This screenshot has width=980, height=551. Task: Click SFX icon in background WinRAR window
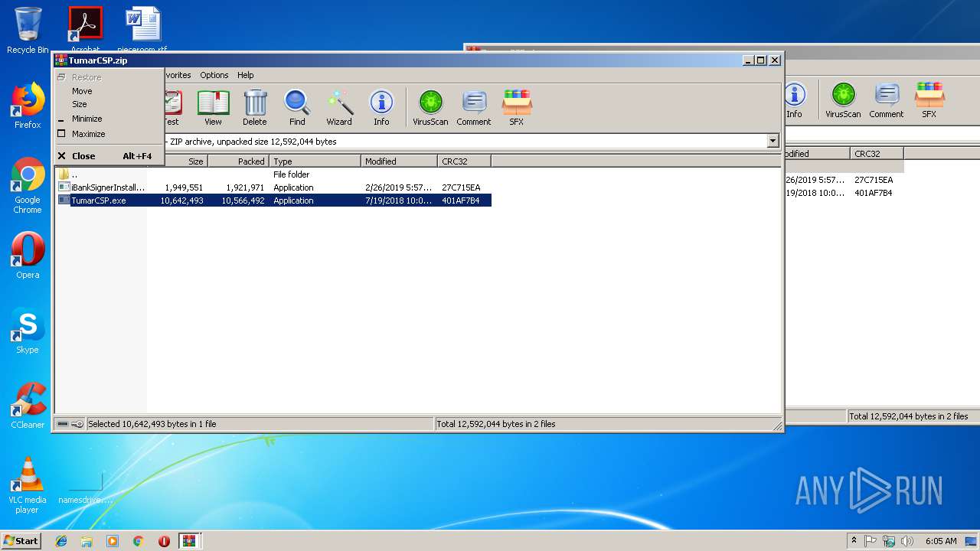[929, 99]
